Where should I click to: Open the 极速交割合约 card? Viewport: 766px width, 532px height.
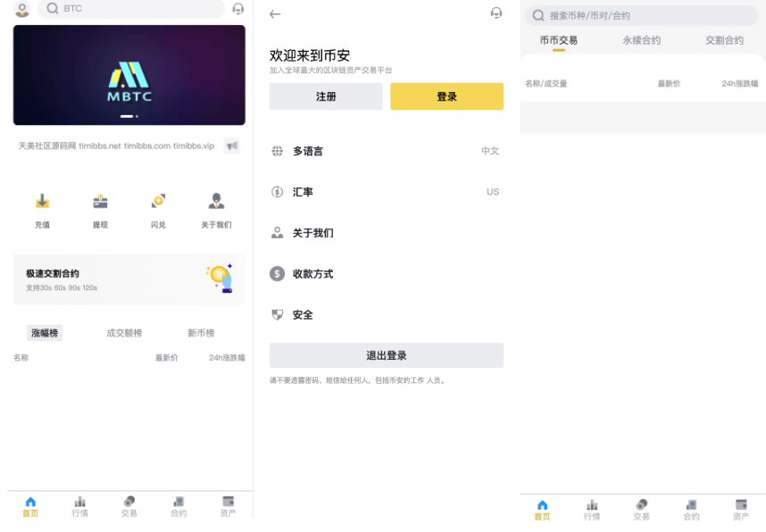(x=129, y=279)
